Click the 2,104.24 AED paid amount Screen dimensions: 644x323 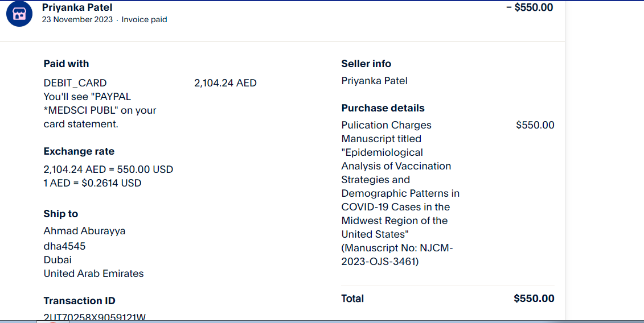225,83
